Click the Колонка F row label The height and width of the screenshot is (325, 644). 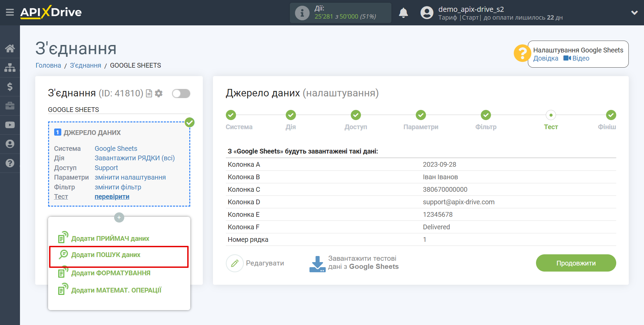pos(243,227)
